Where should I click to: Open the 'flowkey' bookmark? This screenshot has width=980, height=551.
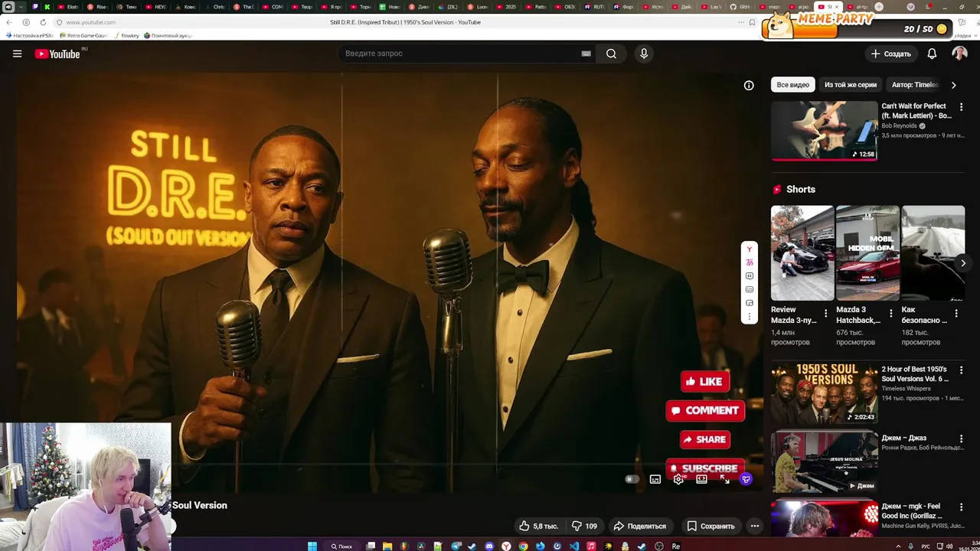pyautogui.click(x=126, y=35)
